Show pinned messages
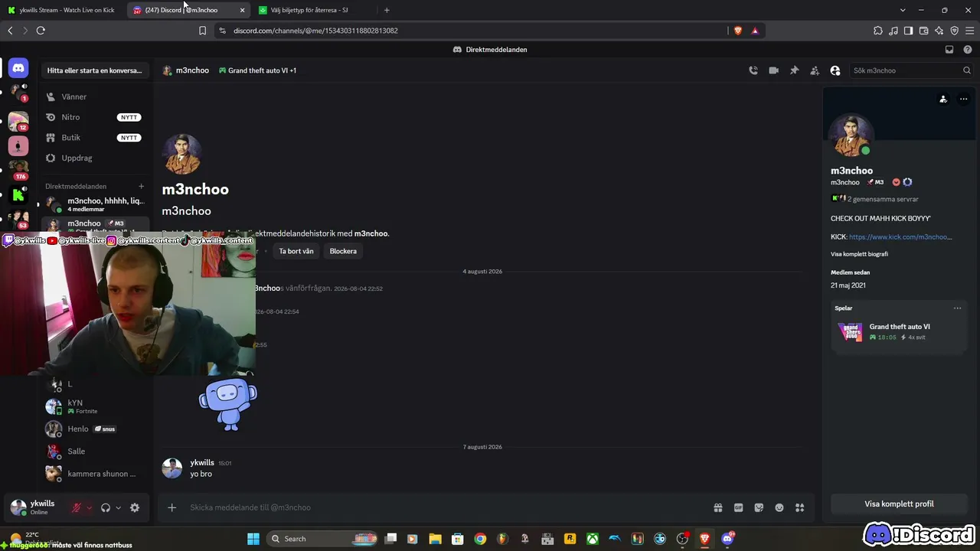Viewport: 980px width, 551px height. pyautogui.click(x=794, y=70)
